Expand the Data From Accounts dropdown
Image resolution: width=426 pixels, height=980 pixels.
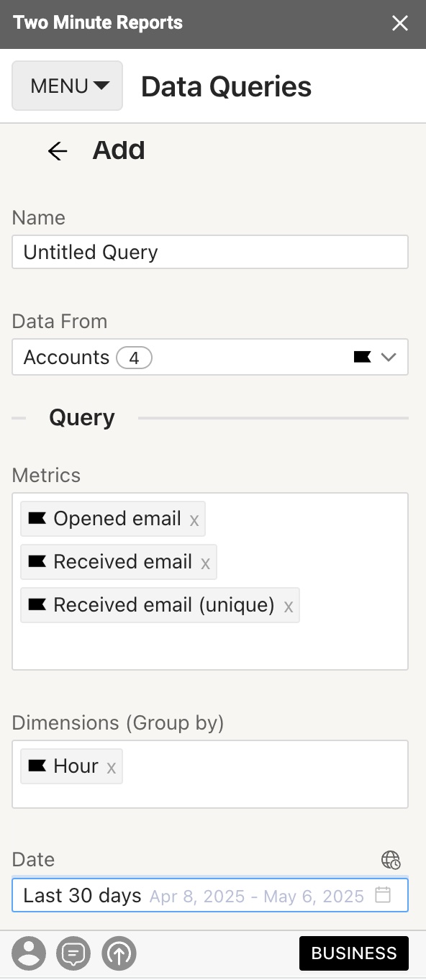coord(210,357)
